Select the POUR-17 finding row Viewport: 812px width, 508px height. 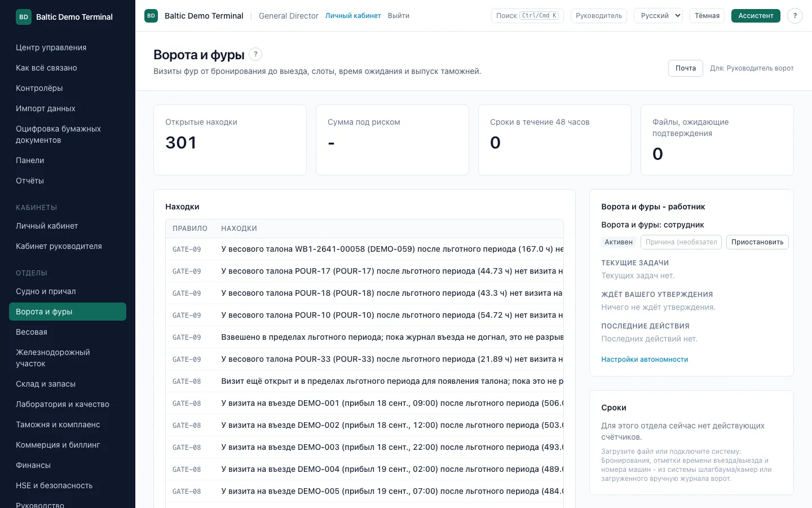[364, 271]
